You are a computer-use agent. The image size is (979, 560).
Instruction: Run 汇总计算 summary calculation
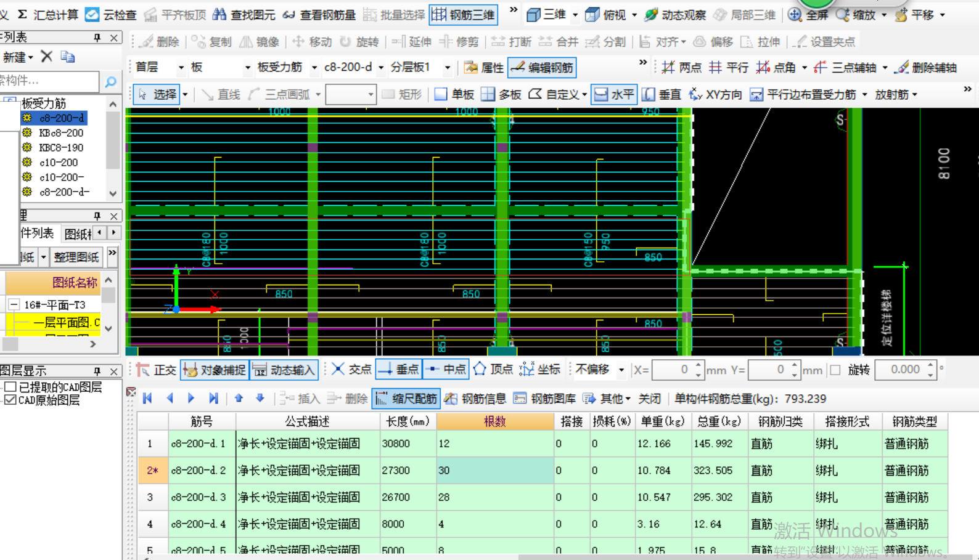tap(48, 14)
